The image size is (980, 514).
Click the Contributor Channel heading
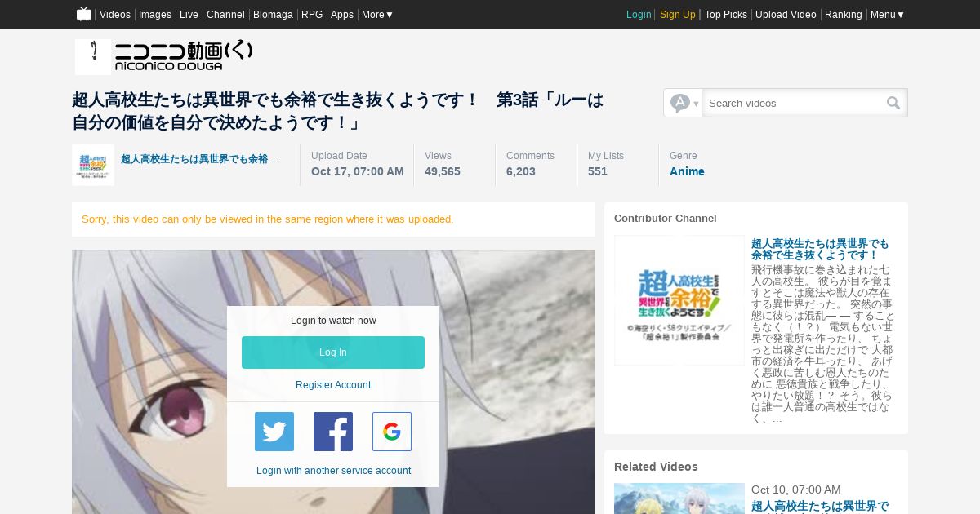tap(666, 219)
